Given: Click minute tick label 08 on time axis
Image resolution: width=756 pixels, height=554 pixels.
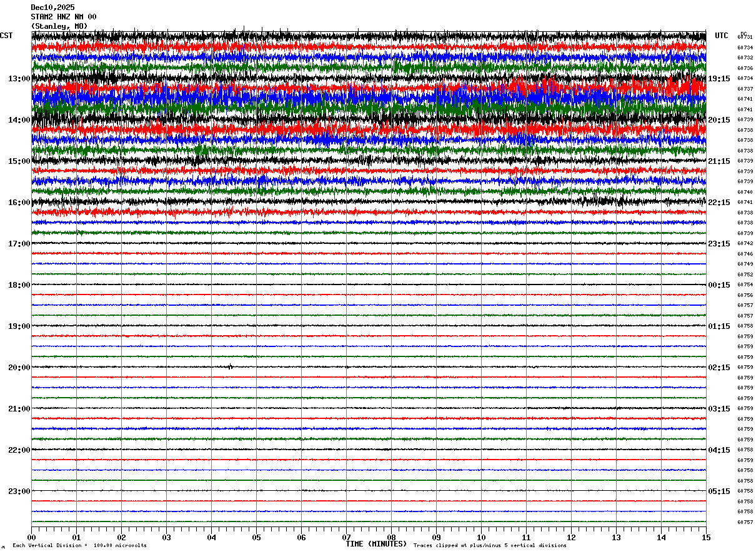Looking at the screenshot, I should pos(391,537).
